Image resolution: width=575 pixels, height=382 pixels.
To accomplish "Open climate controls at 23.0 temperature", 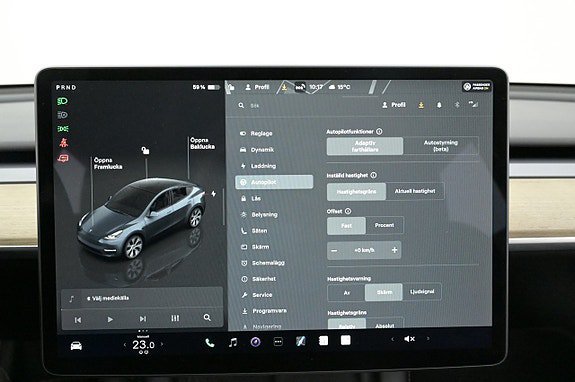I will [143, 345].
